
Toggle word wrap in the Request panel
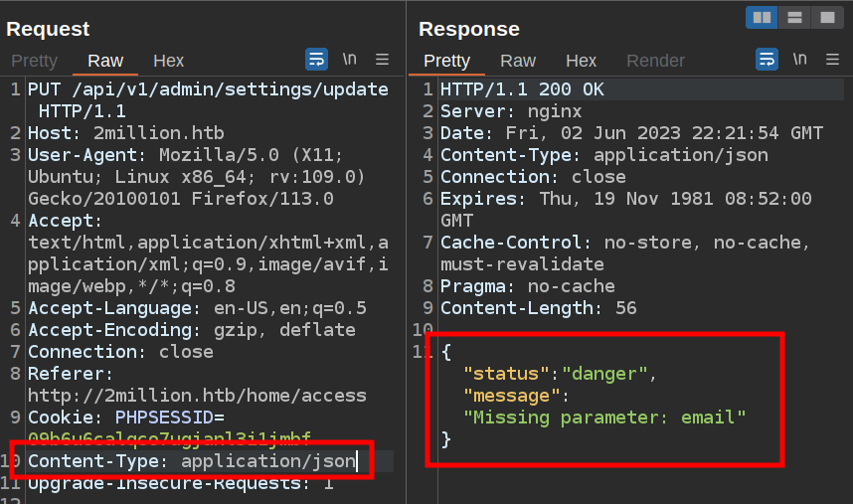pos(316,60)
